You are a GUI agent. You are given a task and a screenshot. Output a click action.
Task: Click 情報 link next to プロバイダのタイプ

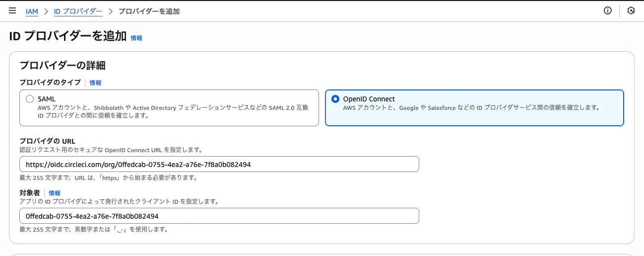[x=95, y=83]
